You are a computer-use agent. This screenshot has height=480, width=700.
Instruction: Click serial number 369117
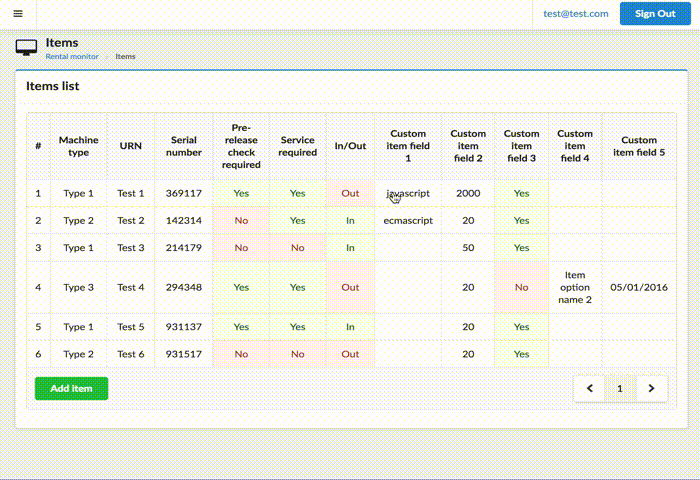[x=183, y=193]
